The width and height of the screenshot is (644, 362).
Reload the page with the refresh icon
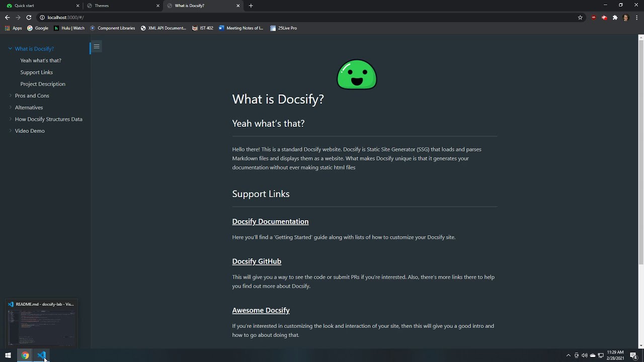pyautogui.click(x=29, y=18)
